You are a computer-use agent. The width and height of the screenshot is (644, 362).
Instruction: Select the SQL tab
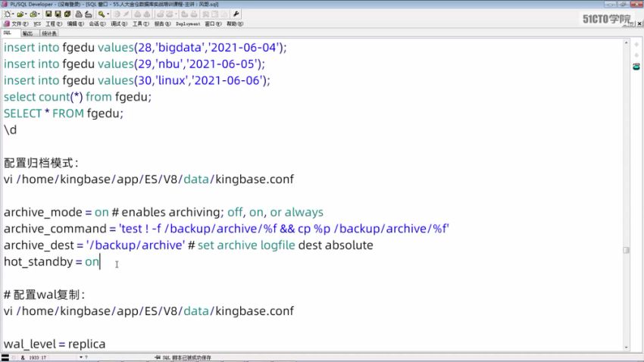(8, 33)
